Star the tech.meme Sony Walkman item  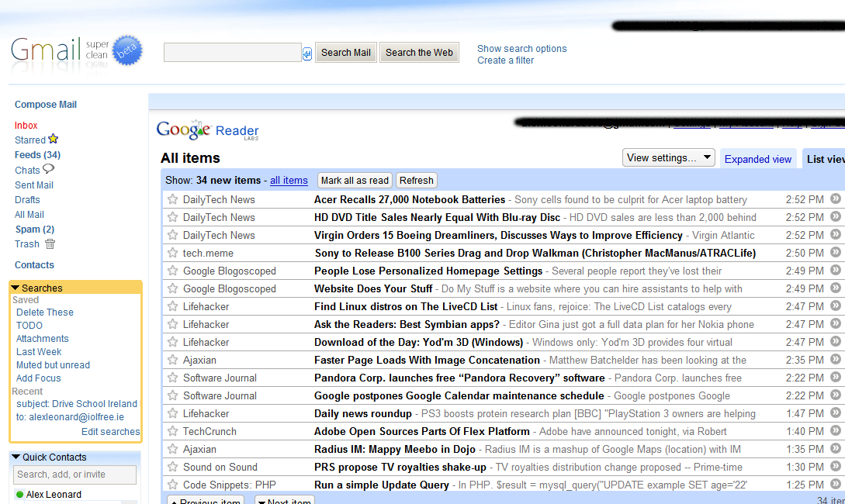pyautogui.click(x=172, y=253)
